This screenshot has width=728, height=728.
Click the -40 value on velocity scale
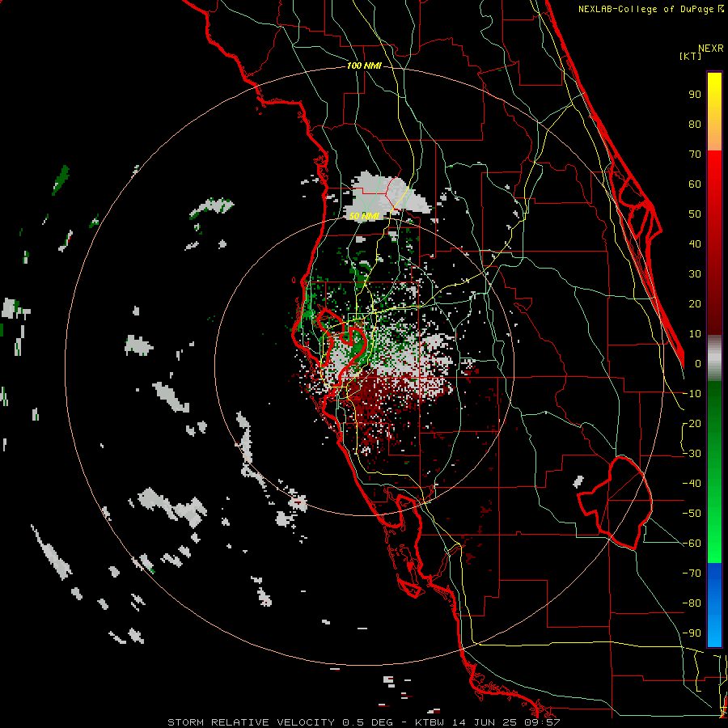point(692,484)
